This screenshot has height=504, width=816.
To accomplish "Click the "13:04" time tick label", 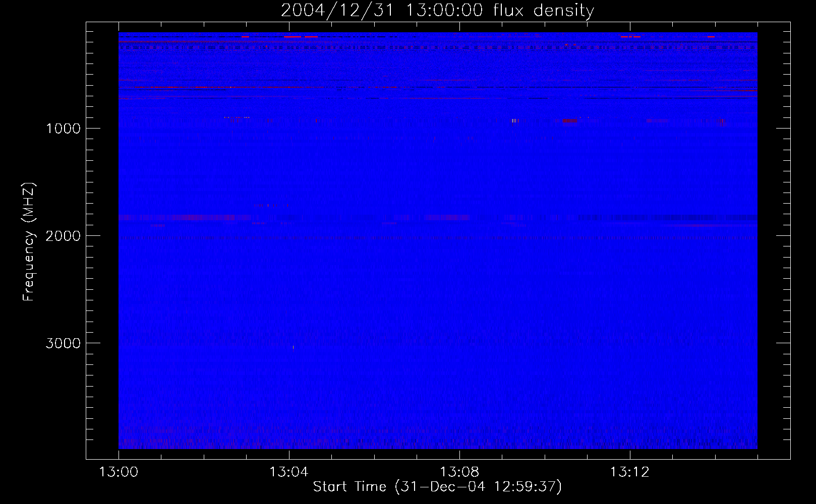I will [289, 472].
